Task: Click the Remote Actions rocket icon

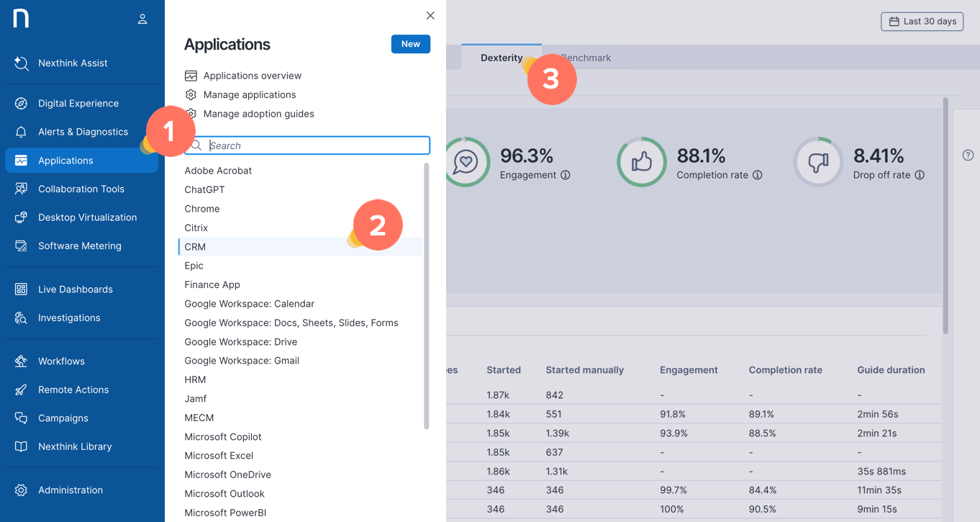Action: pos(21,390)
